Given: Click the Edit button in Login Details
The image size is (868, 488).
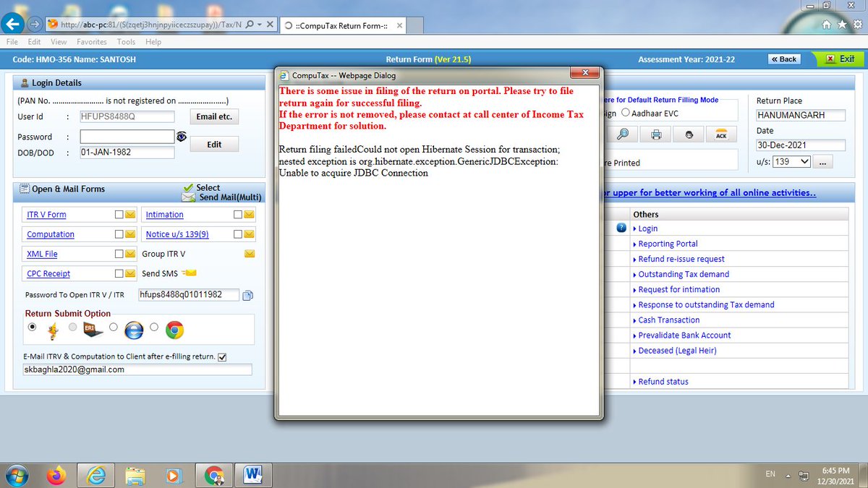Looking at the screenshot, I should [x=214, y=144].
